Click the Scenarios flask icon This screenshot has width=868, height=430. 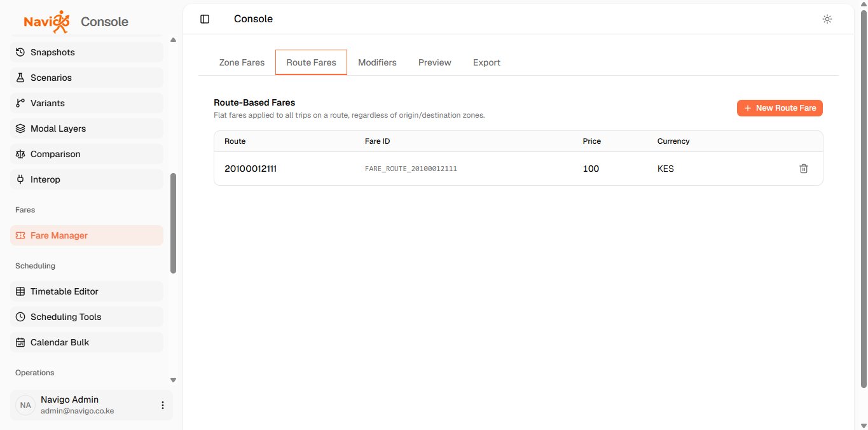click(20, 78)
